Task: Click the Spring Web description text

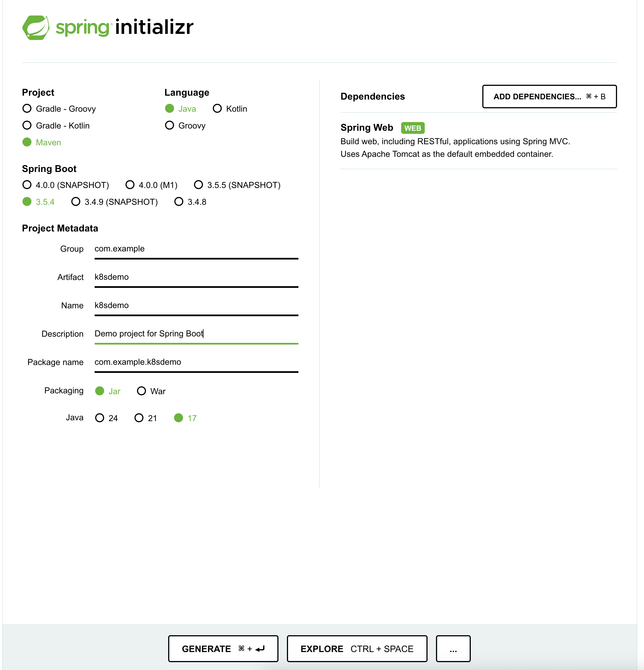Action: coord(455,148)
